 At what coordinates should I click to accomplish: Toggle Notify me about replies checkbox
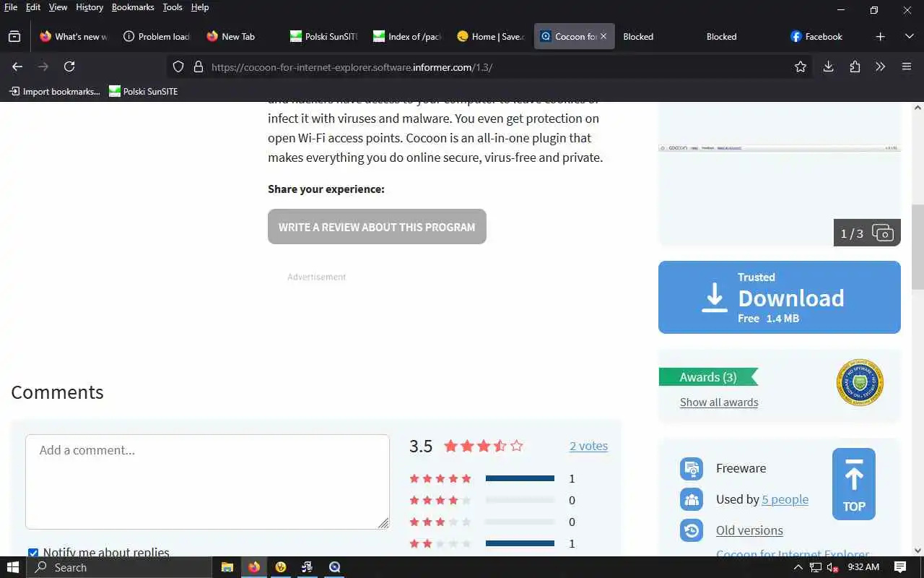pos(33,553)
